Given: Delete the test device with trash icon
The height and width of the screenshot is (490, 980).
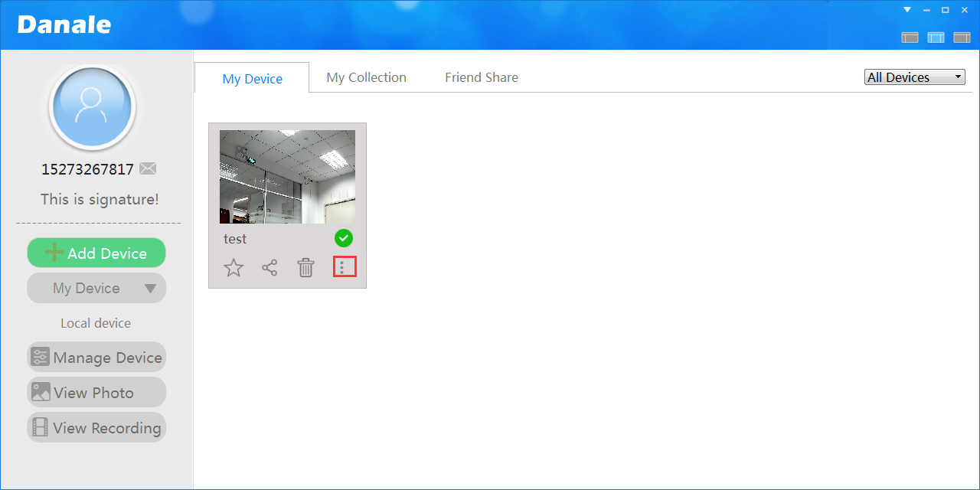Looking at the screenshot, I should point(305,268).
